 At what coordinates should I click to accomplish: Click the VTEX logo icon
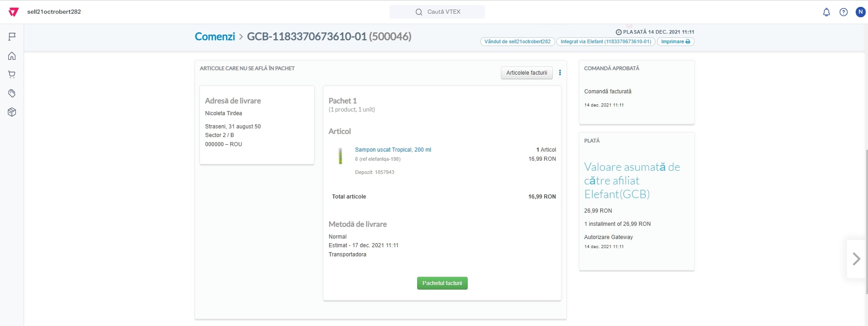(14, 12)
